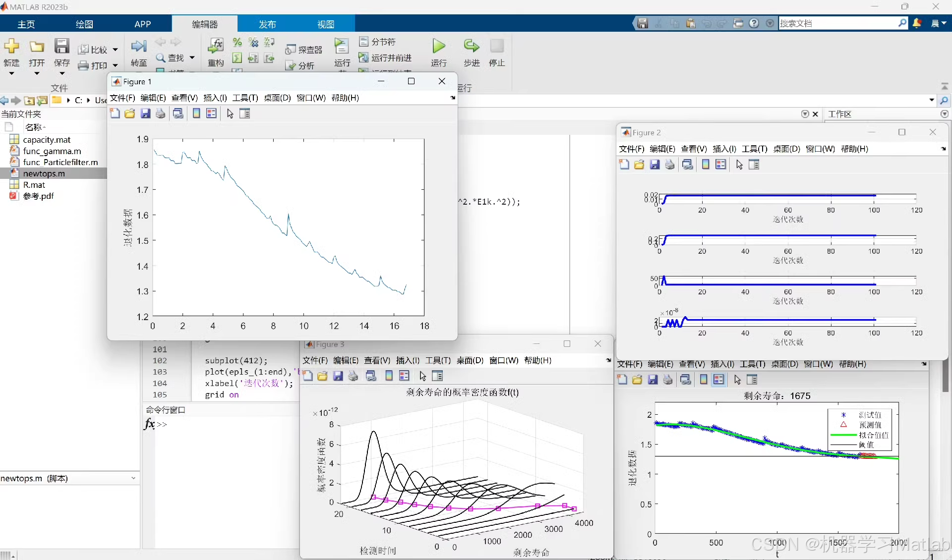Click the notification bell icon
Viewport: 952px width, 560px height.
coord(917,23)
